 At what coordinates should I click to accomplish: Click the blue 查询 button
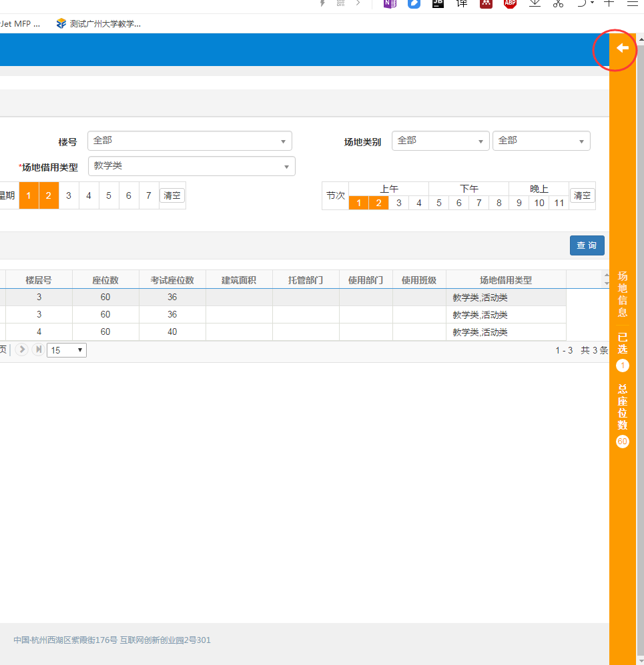click(587, 245)
